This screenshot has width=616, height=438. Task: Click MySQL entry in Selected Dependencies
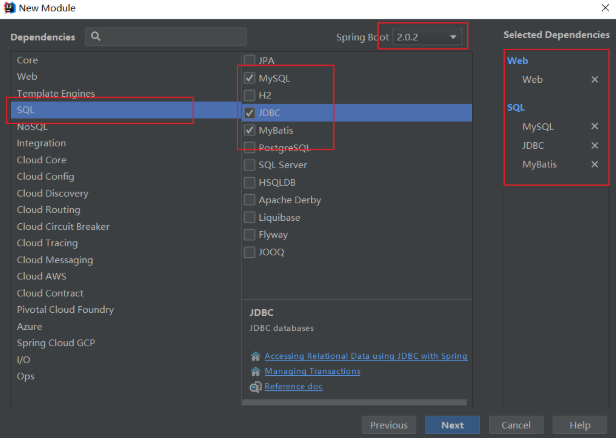538,126
